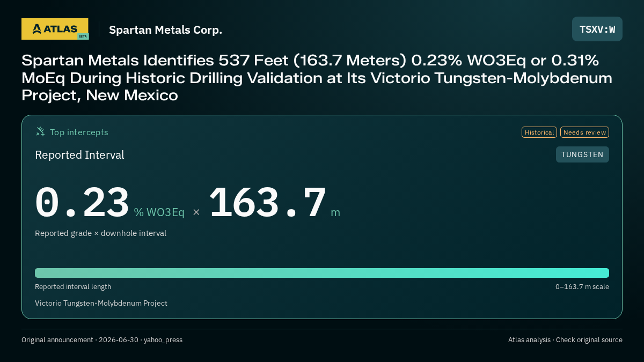This screenshot has width=644, height=362.
Task: Click the 0.23 grade value
Action: 82,203
